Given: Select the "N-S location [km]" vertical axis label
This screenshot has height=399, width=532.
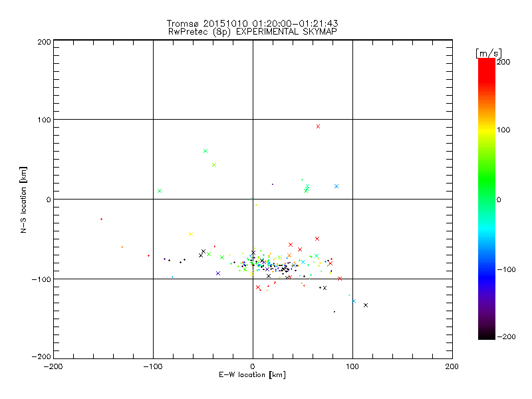Looking at the screenshot, I should [23, 200].
